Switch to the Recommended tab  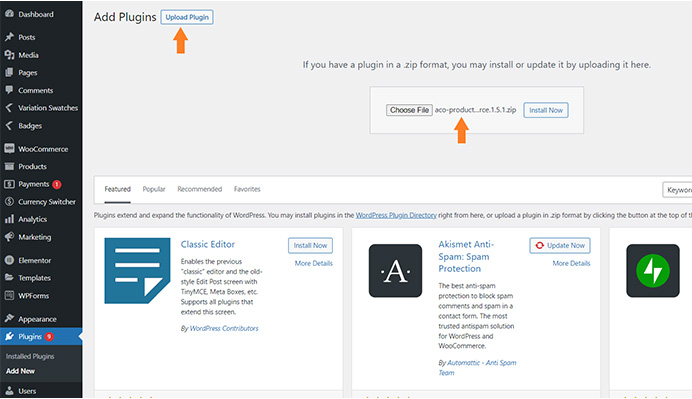click(x=199, y=189)
